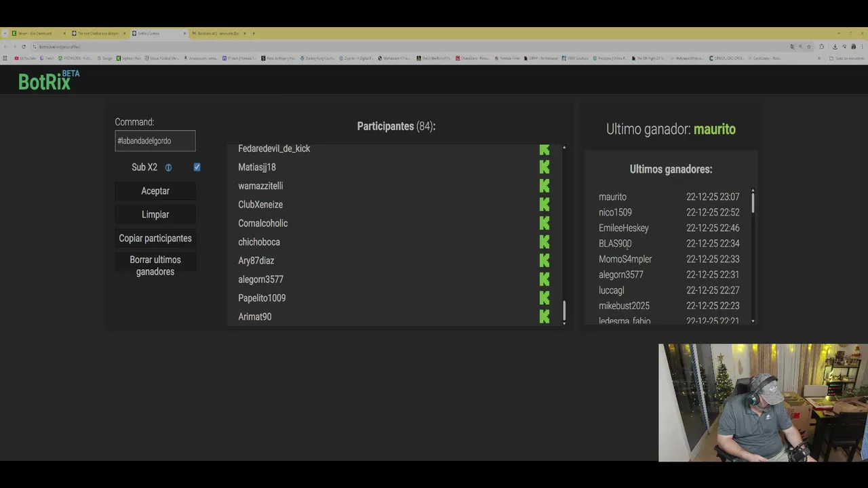Click the browser forward arrow
The height and width of the screenshot is (488, 868).
[14, 47]
